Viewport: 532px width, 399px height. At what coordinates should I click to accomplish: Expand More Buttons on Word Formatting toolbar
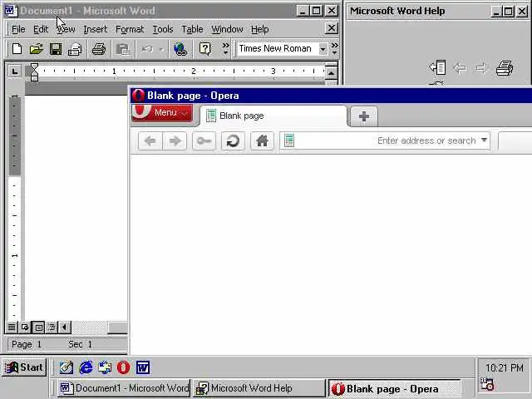[x=334, y=49]
